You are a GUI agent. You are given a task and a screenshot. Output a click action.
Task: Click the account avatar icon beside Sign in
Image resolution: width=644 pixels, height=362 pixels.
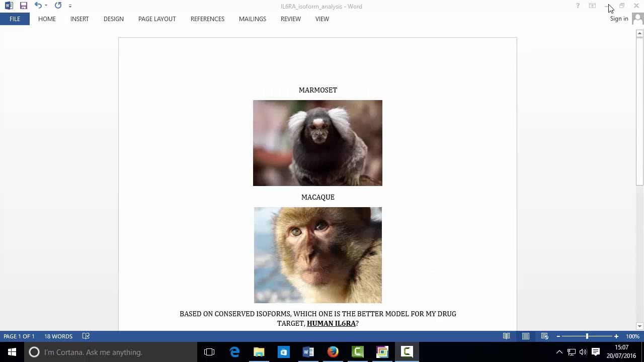pos(637,19)
